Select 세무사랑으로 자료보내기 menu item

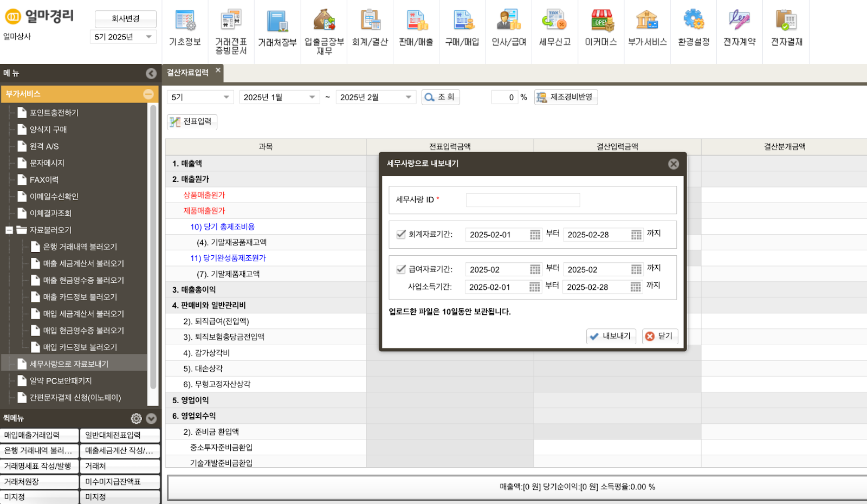click(x=74, y=364)
